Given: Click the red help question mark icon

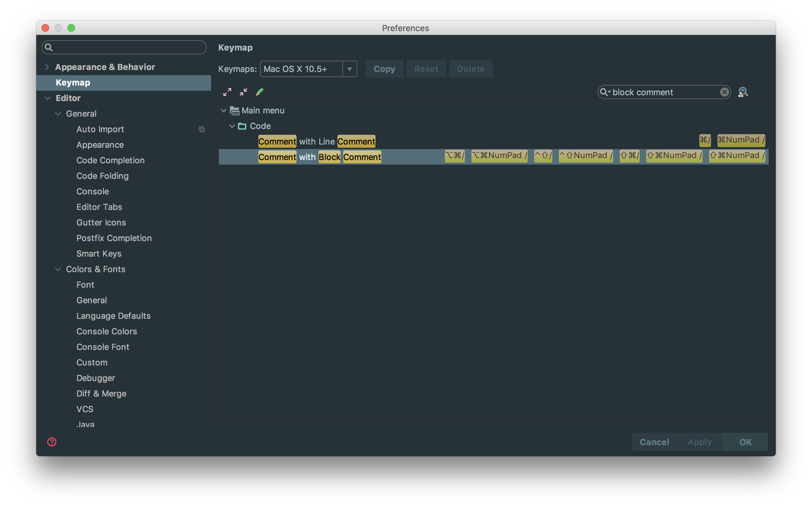Looking at the screenshot, I should tap(52, 442).
